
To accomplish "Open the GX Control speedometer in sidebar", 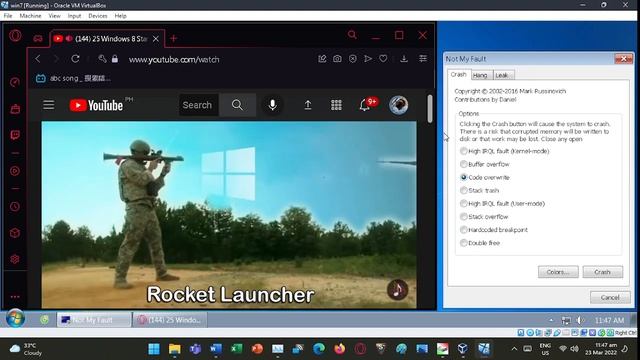I will click(15, 82).
